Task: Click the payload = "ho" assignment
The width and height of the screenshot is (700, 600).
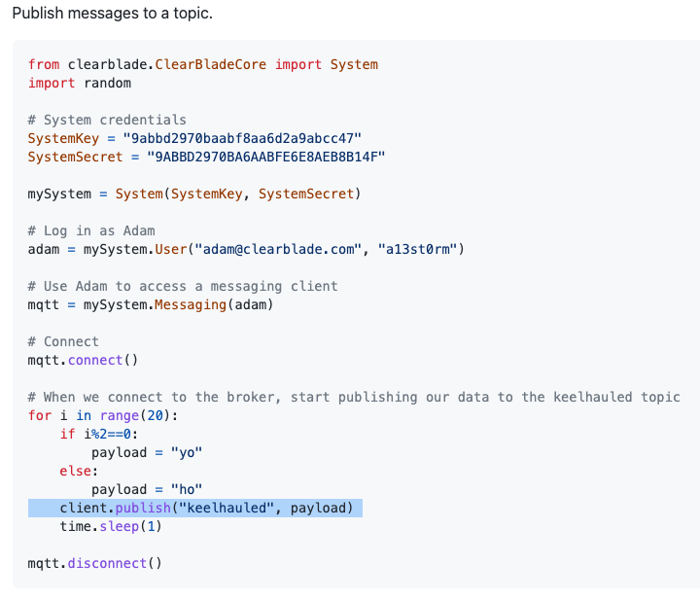Action: pyautogui.click(x=147, y=490)
